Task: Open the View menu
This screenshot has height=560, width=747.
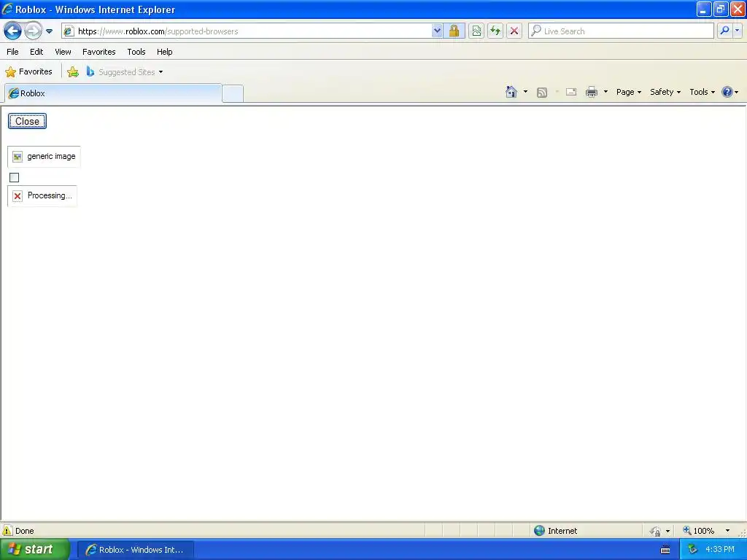Action: [x=63, y=52]
